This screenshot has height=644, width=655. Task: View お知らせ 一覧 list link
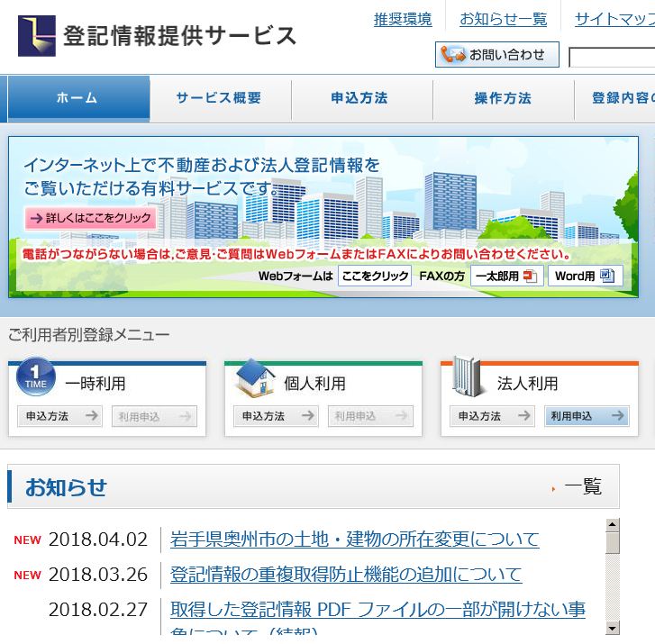pyautogui.click(x=582, y=487)
